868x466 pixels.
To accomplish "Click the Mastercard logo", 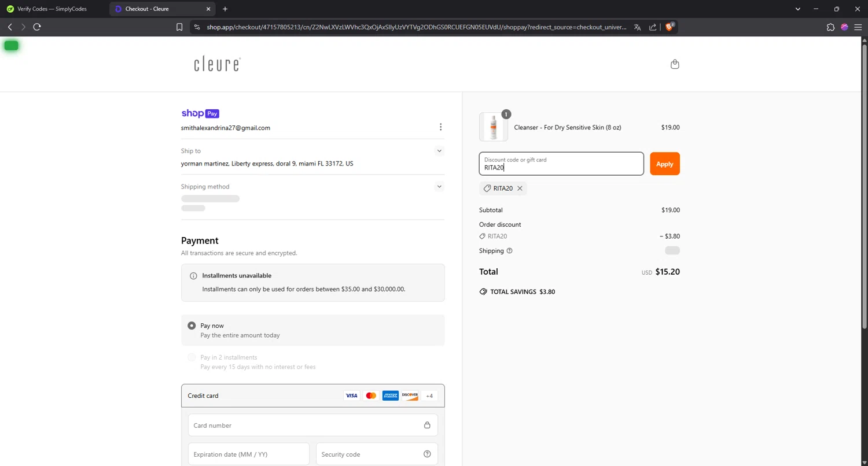I will click(x=371, y=396).
